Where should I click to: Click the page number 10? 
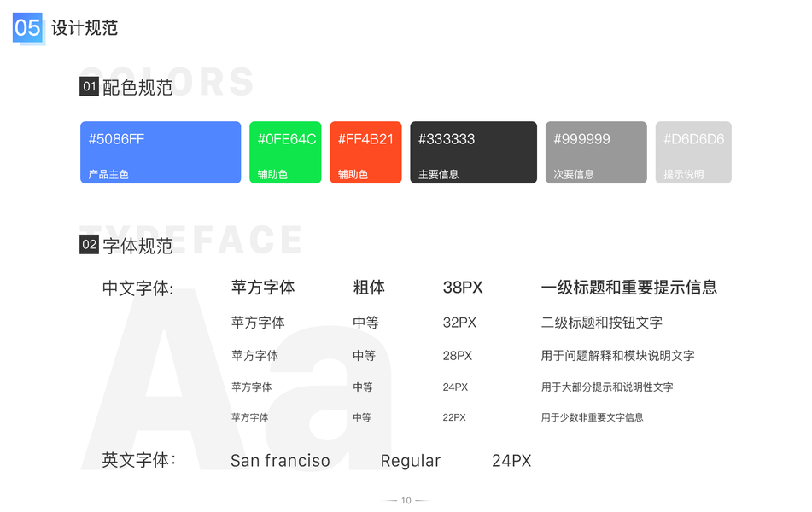tap(406, 501)
